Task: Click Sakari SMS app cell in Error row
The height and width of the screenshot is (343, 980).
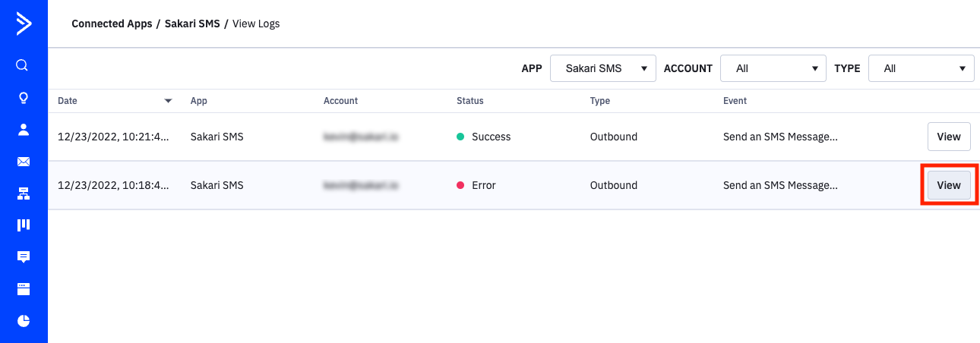Action: click(217, 185)
